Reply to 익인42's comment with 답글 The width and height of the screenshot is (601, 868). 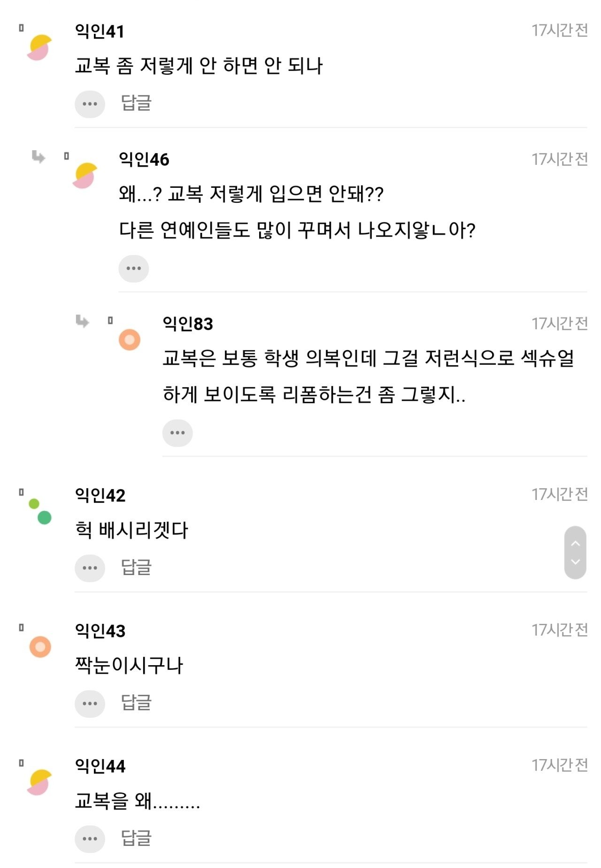click(136, 567)
